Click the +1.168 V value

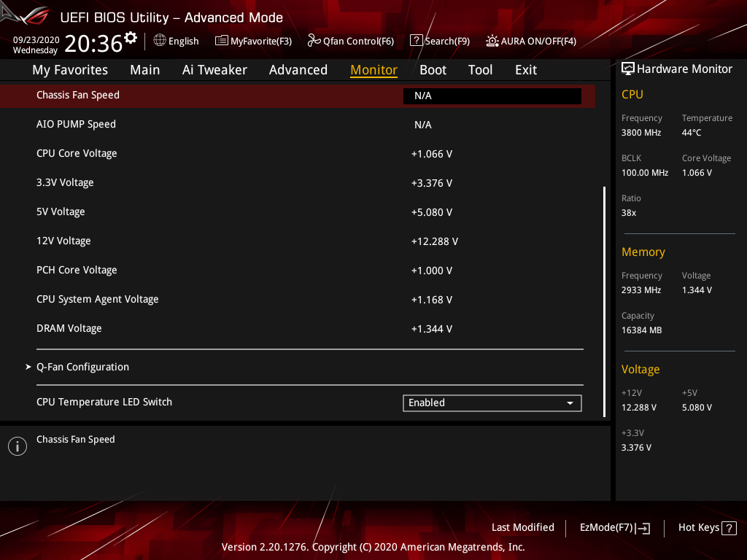coord(432,300)
